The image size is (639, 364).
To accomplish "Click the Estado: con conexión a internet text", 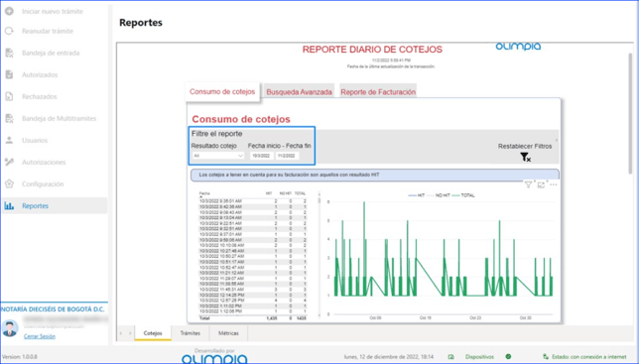I will (588, 357).
